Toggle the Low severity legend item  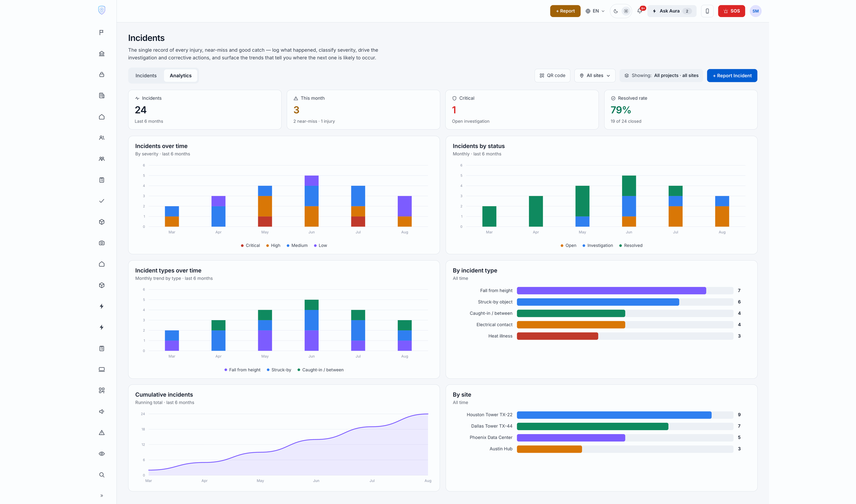click(320, 246)
